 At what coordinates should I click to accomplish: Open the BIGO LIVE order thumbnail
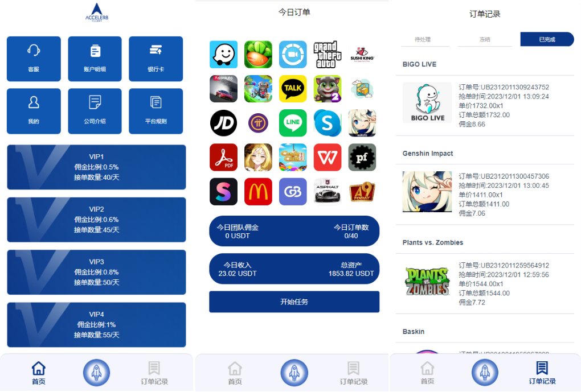tap(427, 102)
